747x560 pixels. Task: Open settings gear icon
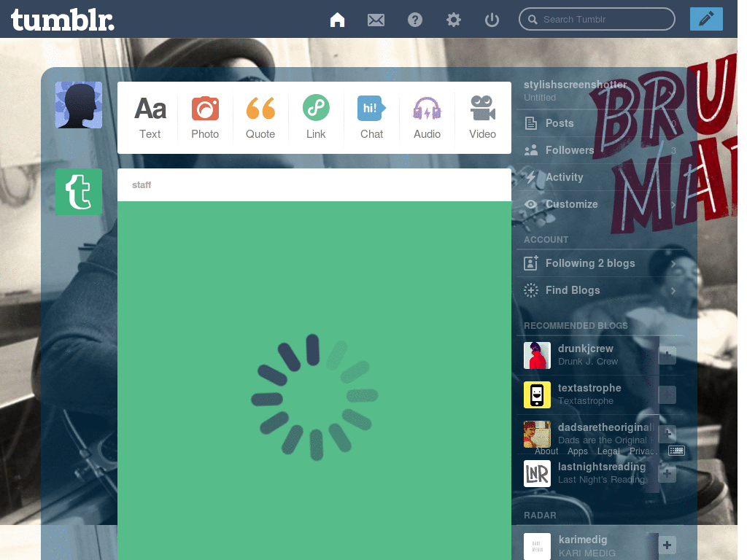coord(454,20)
